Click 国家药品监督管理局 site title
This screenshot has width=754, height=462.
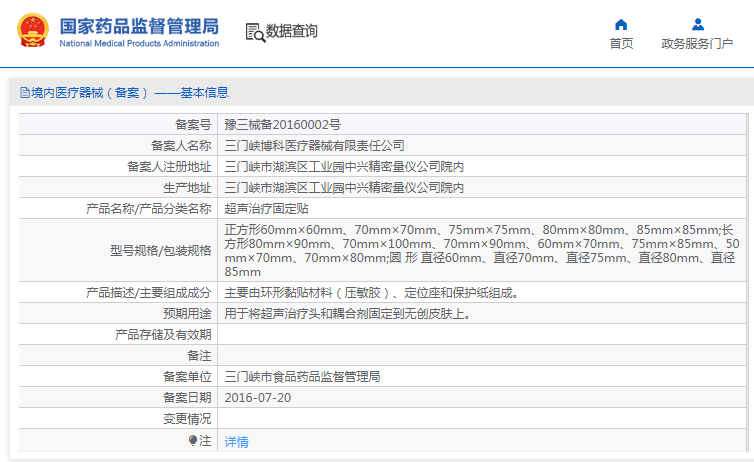pos(139,26)
